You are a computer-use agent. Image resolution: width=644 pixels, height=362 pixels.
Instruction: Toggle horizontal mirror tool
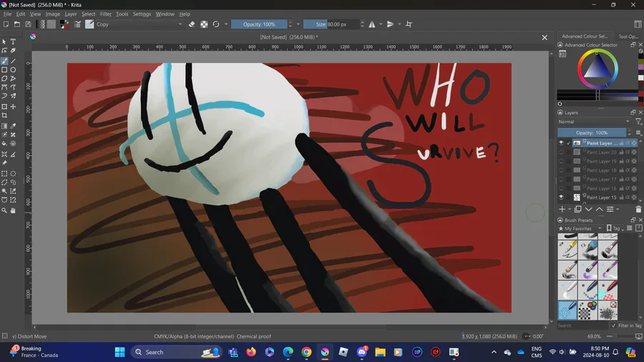pos(372,24)
